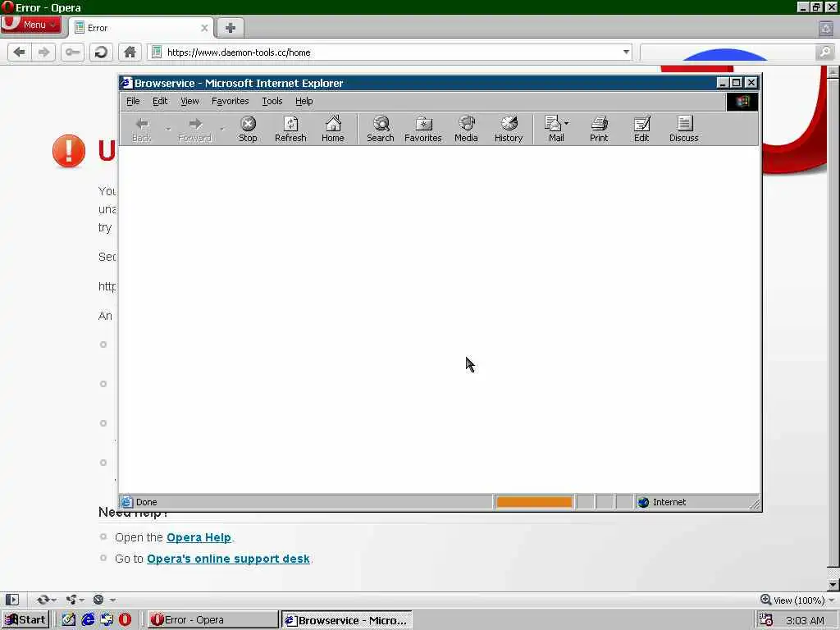Screen dimensions: 840x630
Task: Open the Favorites menu in Internet Explorer
Action: click(230, 101)
